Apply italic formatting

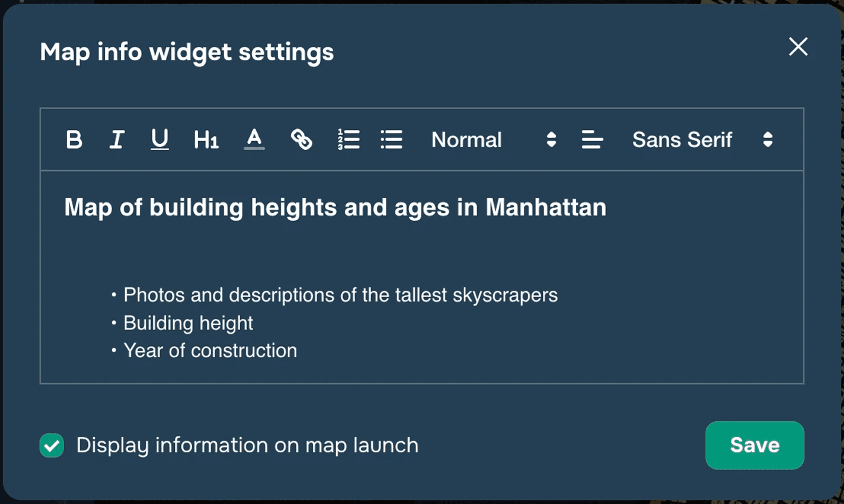click(x=117, y=139)
